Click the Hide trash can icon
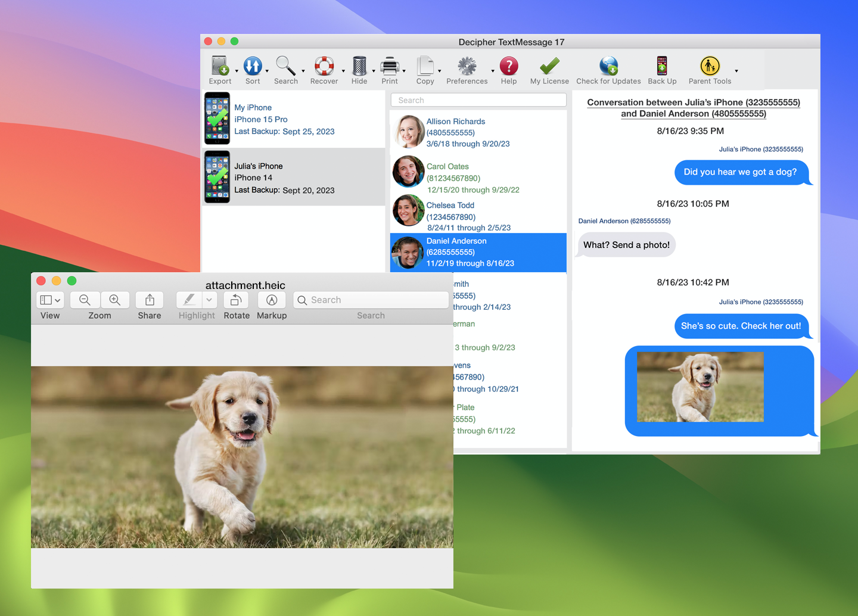 tap(359, 66)
